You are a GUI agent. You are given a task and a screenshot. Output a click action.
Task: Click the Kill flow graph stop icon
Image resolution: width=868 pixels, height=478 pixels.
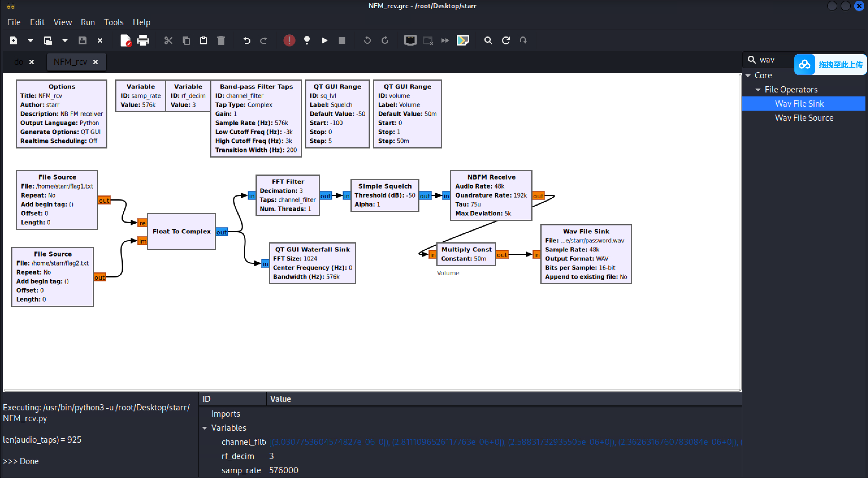[x=342, y=40]
